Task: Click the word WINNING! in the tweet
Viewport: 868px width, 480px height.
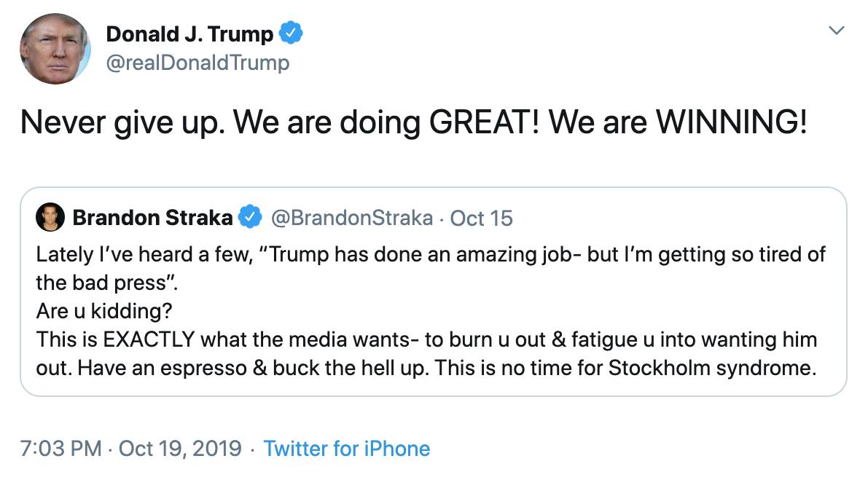Action: [x=731, y=122]
